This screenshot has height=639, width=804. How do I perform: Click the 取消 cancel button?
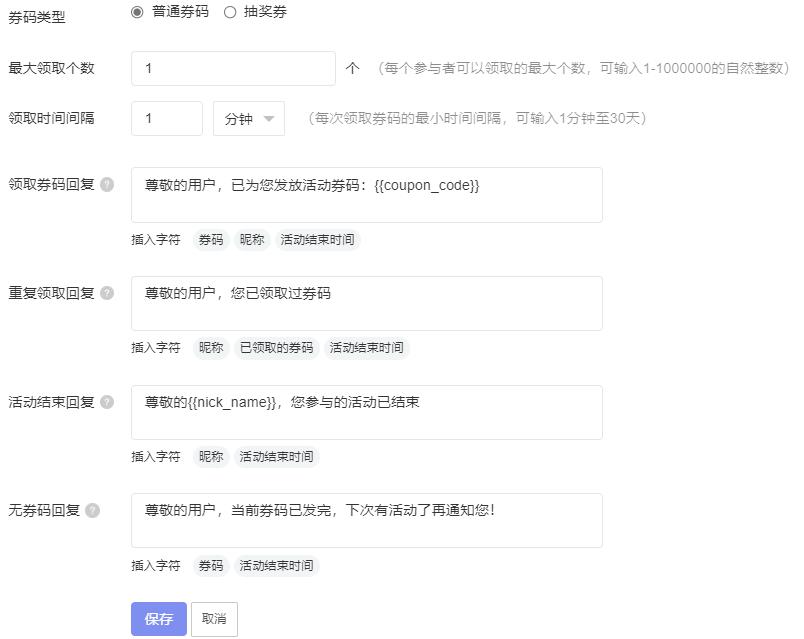coord(214,619)
